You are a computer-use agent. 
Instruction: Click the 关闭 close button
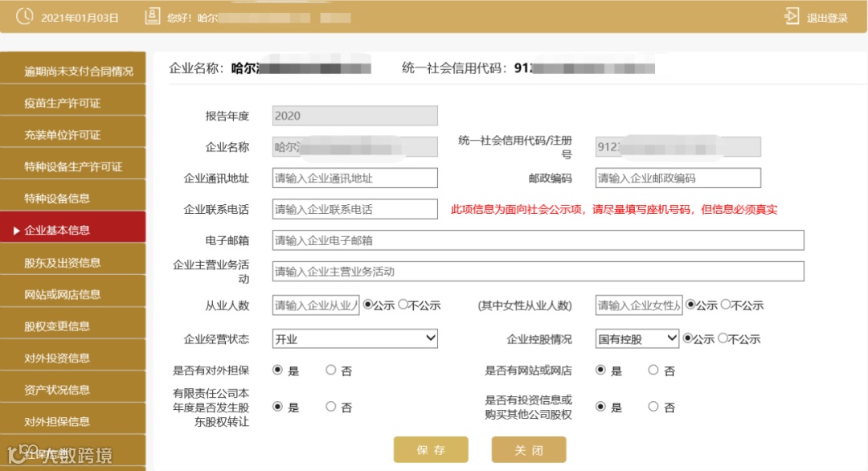click(x=529, y=449)
